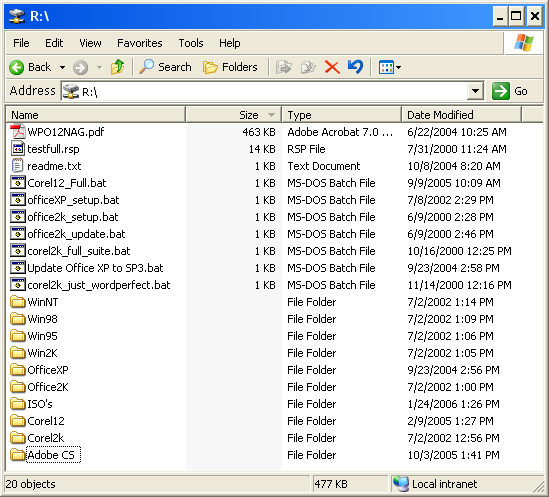Click the Copy To toolbar icon

(308, 67)
